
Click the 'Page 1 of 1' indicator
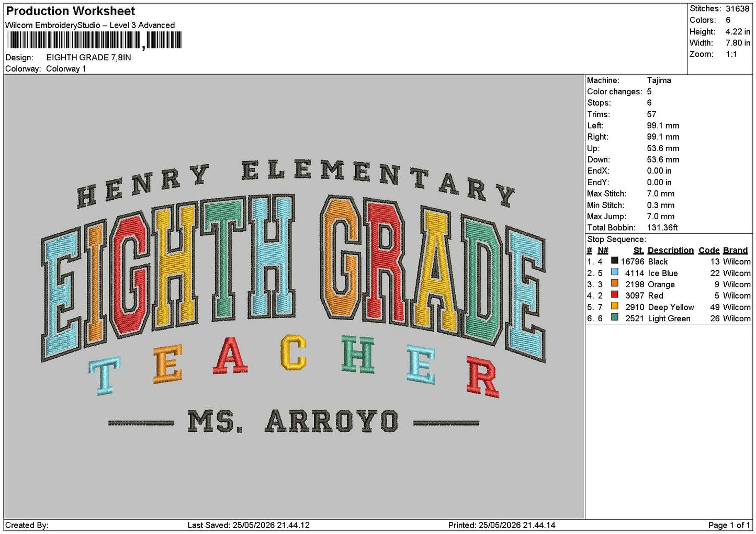click(x=729, y=525)
